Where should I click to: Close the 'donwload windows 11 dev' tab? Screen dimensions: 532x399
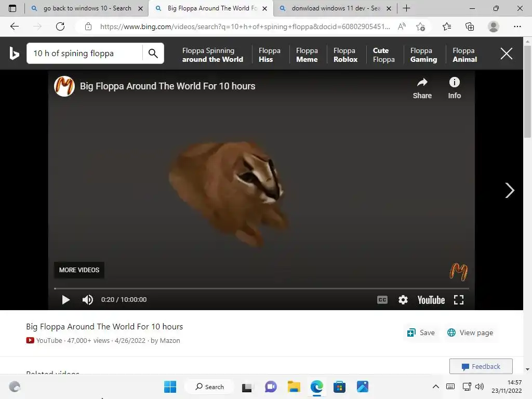coord(389,8)
